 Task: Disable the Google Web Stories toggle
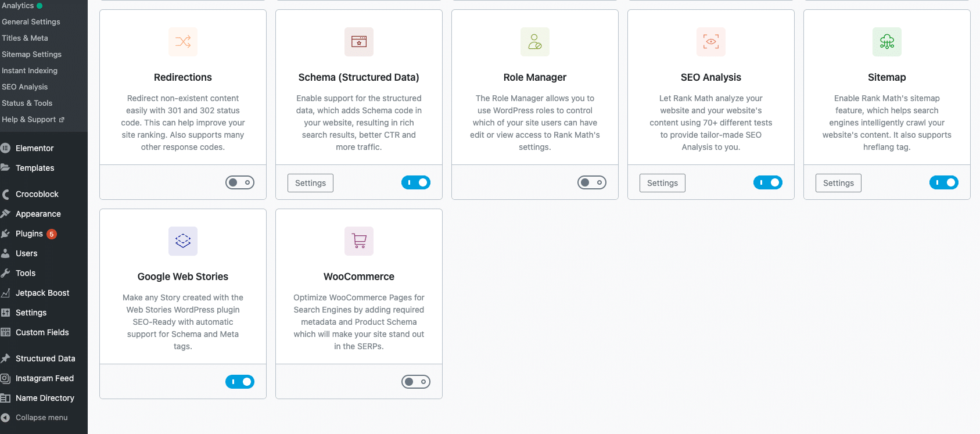240,382
